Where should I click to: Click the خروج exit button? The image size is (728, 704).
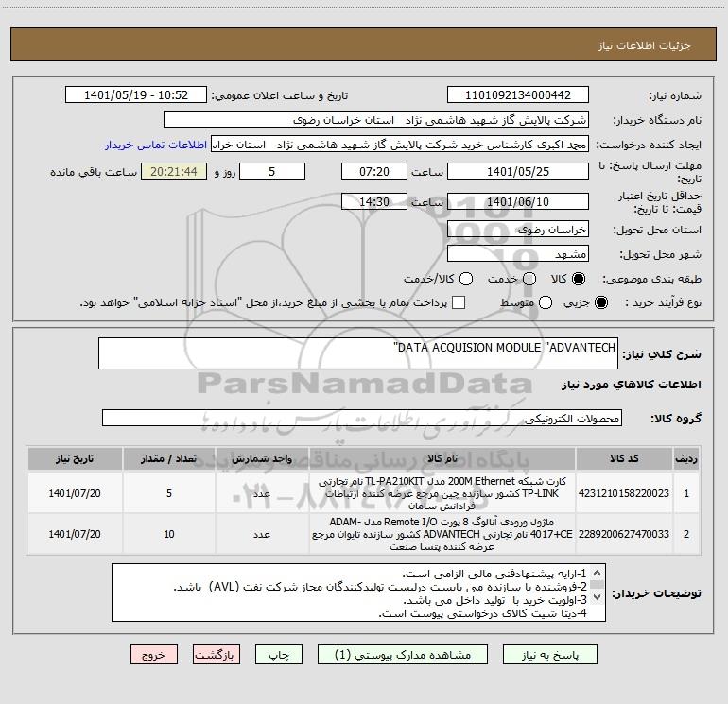pos(154,655)
